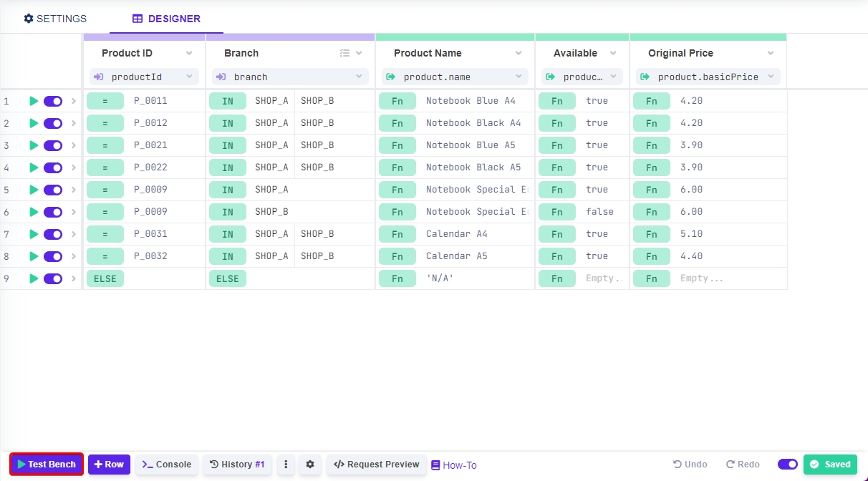Click the 4.20 price cell in row 1

click(691, 101)
